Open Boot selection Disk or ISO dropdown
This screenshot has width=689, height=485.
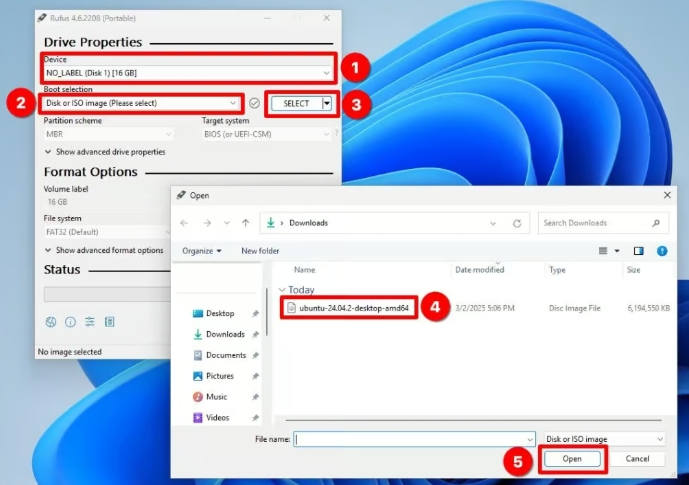[x=141, y=103]
